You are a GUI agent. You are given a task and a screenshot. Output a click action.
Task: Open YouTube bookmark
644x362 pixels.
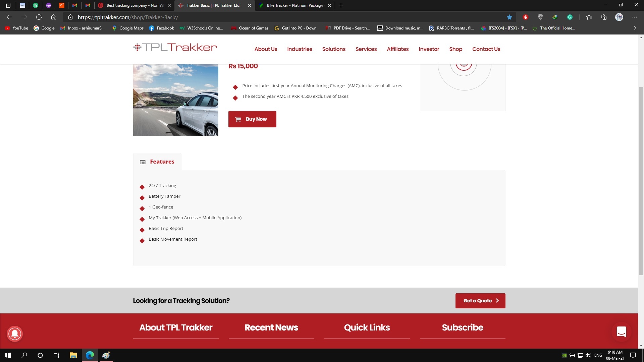point(17,28)
